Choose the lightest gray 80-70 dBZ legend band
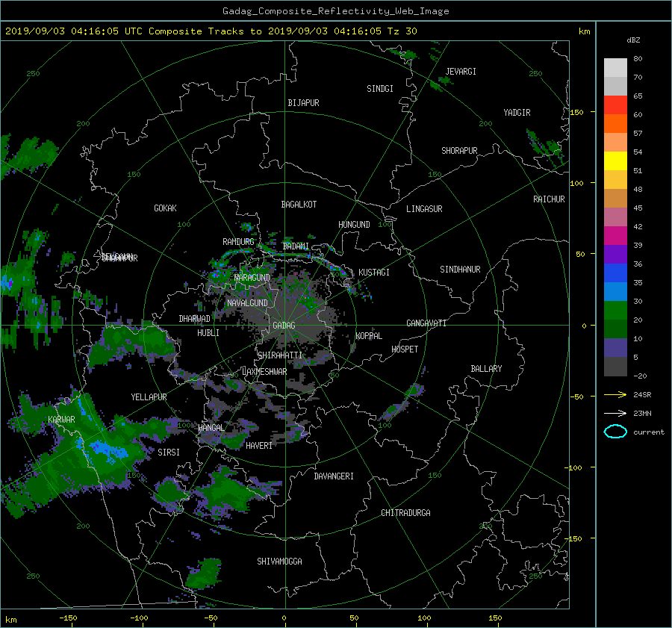Viewport: 672px width, 628px height. (x=615, y=67)
